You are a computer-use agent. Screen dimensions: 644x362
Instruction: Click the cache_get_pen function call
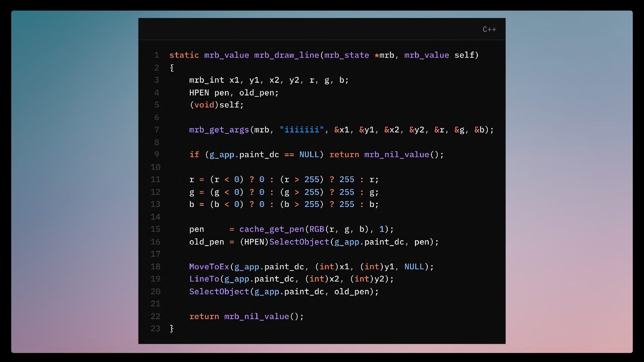[x=271, y=229]
